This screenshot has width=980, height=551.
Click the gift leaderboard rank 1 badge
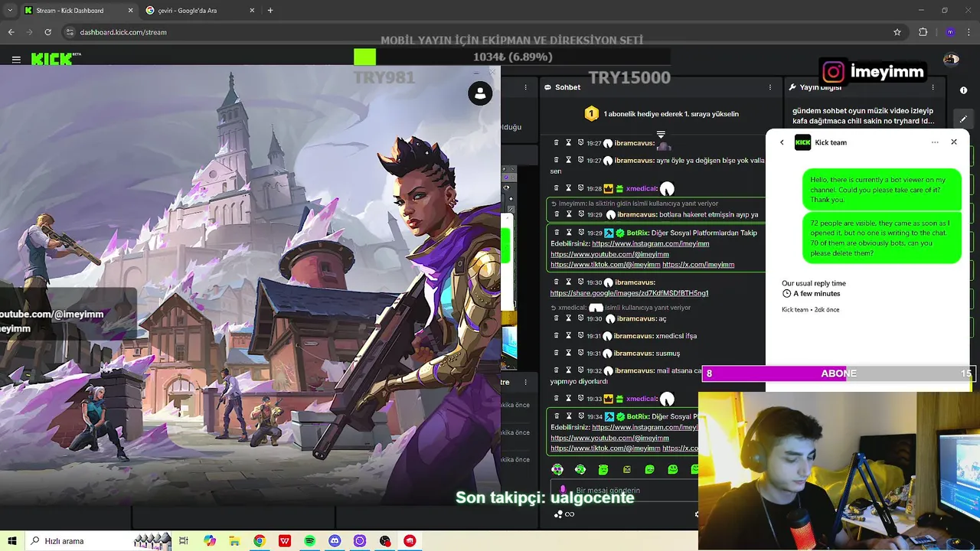pyautogui.click(x=591, y=114)
